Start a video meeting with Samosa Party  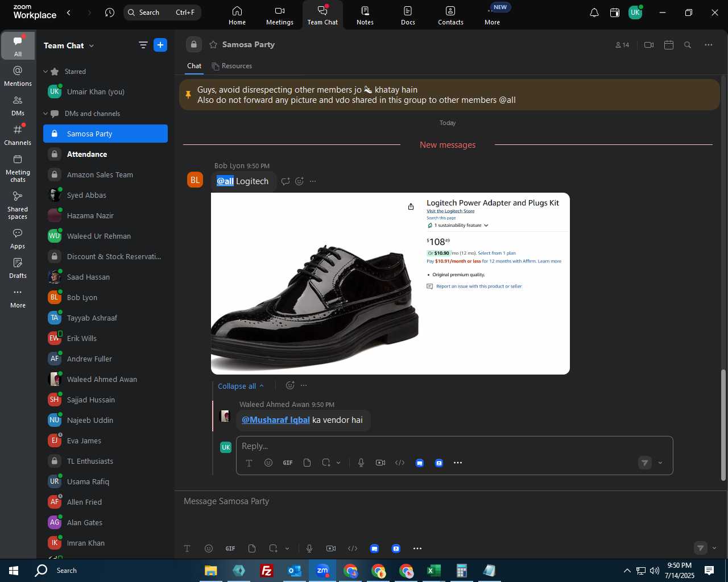(x=649, y=45)
